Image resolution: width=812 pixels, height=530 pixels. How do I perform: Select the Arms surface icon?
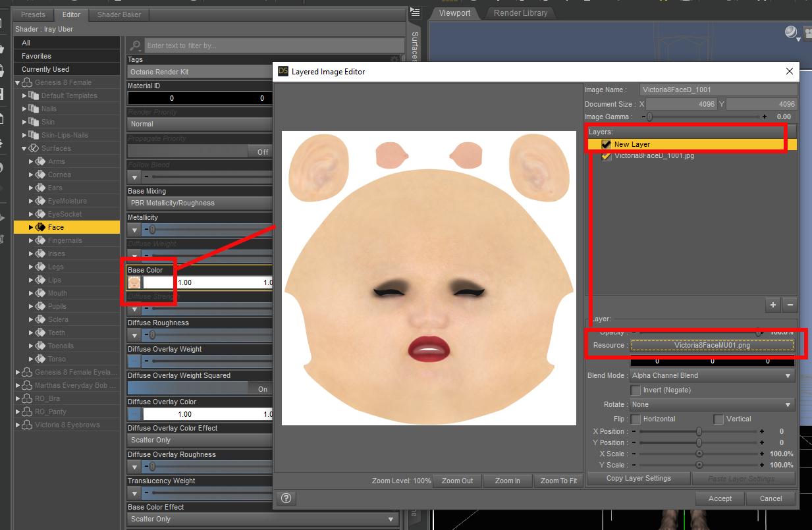coord(40,161)
